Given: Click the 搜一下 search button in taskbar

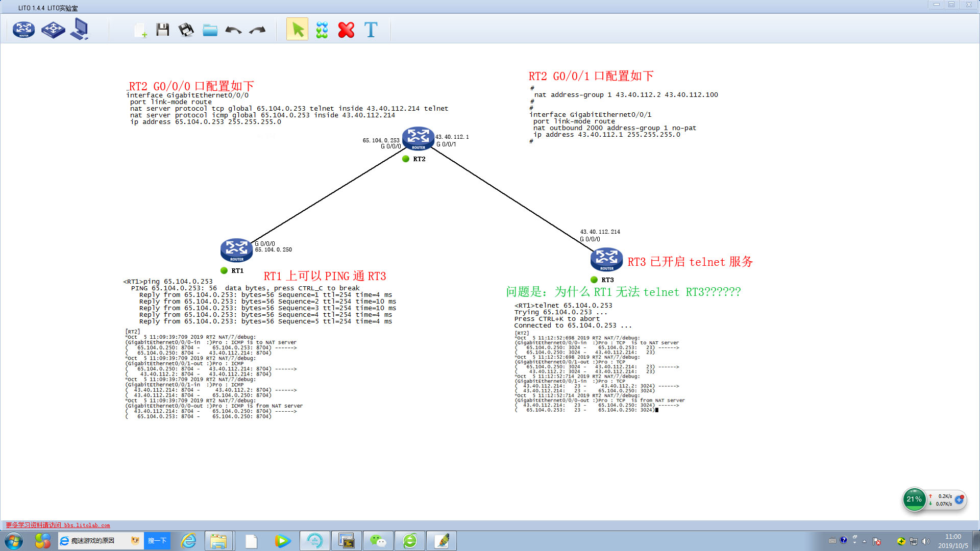Looking at the screenshot, I should click(x=157, y=541).
